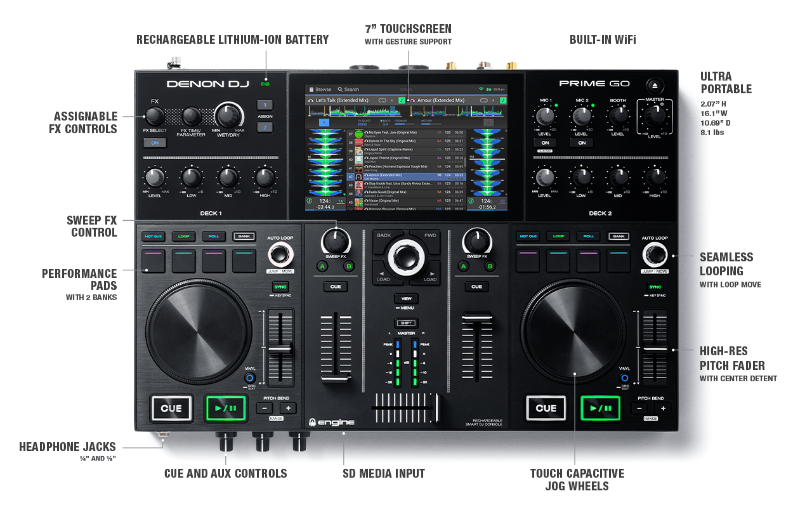This screenshot has width=812, height=517.
Task: Click the BOOTH level knob
Action: (618, 117)
